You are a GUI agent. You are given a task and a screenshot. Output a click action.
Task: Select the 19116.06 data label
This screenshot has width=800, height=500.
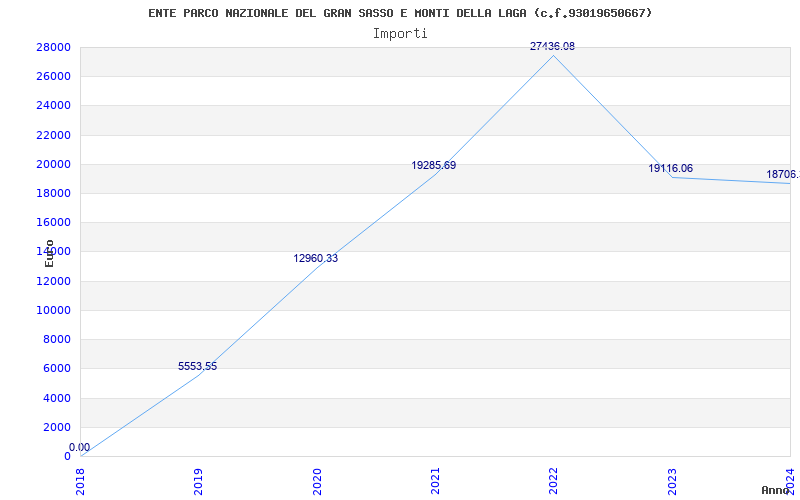(670, 168)
